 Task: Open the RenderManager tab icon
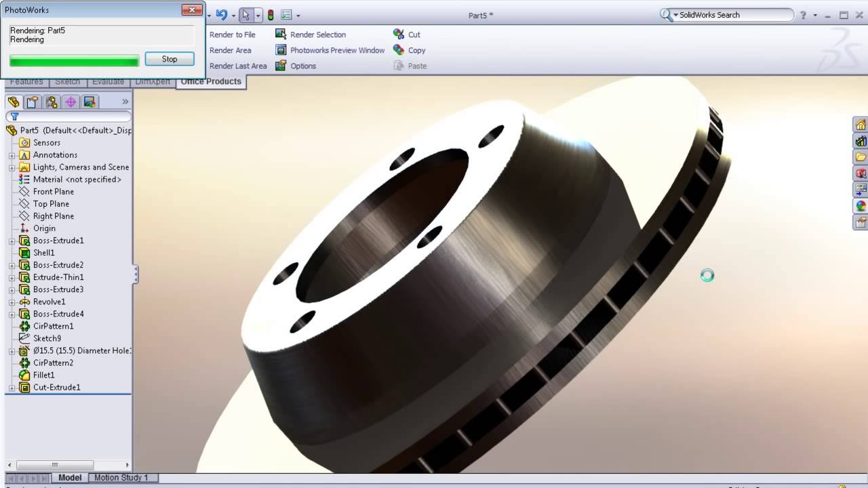coord(90,102)
